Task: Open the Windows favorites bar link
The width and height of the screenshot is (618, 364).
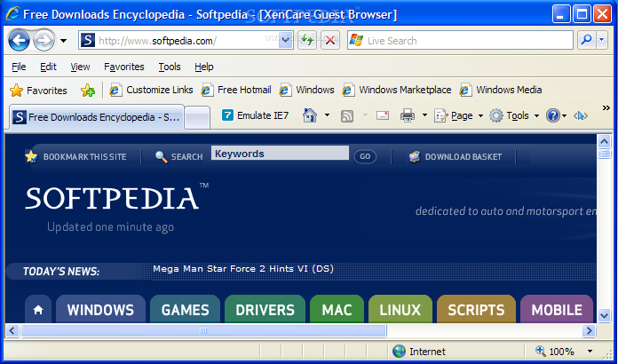Action: point(306,91)
